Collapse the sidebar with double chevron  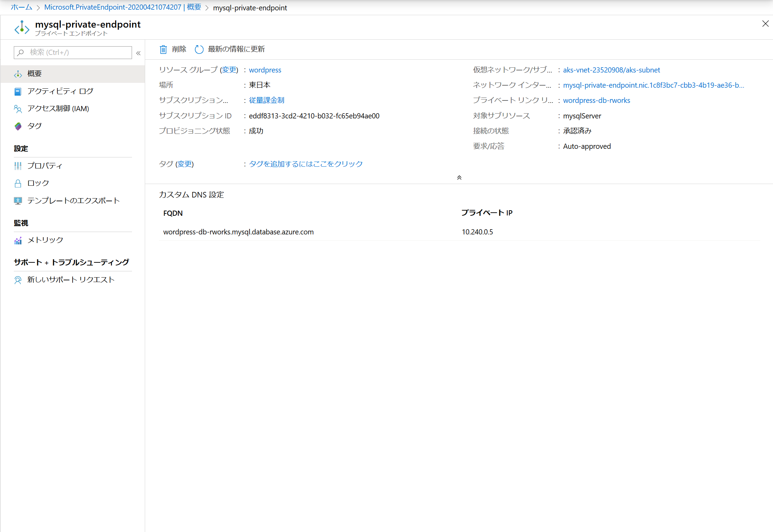pyautogui.click(x=139, y=53)
